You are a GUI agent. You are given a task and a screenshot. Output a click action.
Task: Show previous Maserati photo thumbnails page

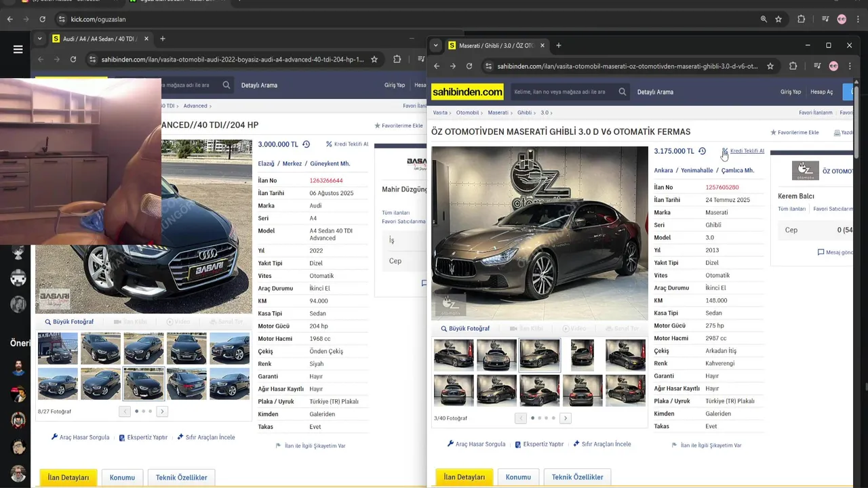coord(521,418)
